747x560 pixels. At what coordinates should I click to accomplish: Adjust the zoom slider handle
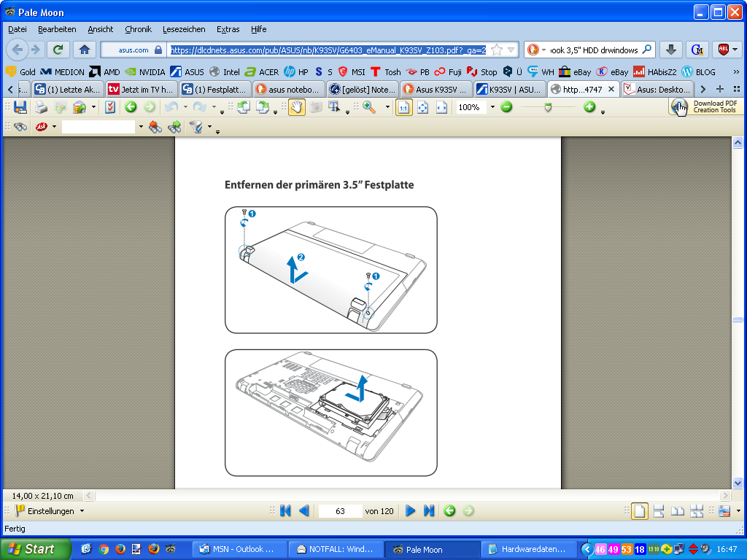coord(548,108)
